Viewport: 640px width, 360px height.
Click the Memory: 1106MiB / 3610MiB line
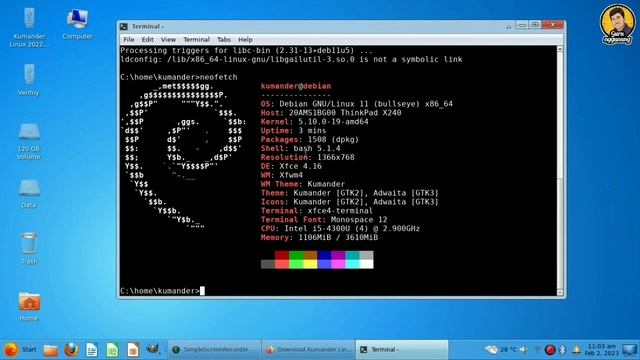click(319, 238)
